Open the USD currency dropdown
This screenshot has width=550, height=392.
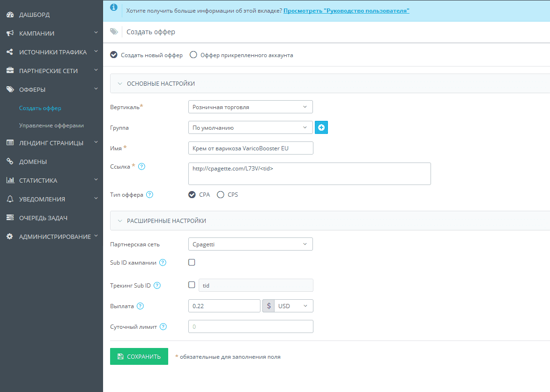[294, 306]
